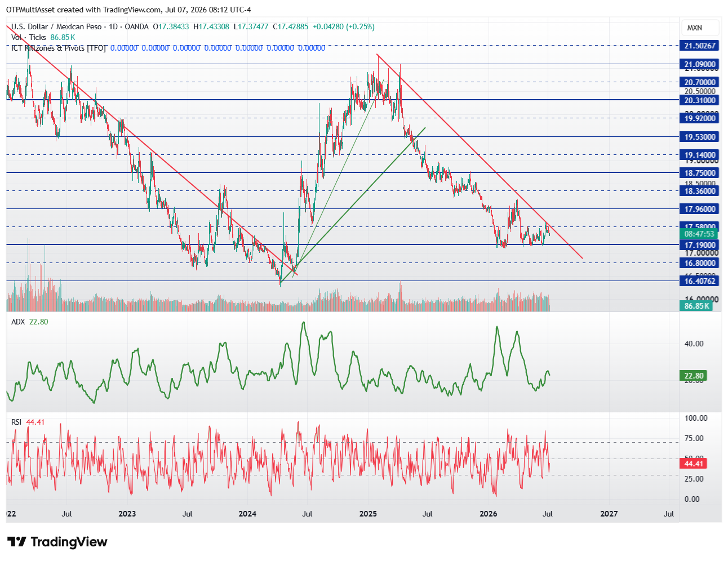Click the 20.50000 price scale value
This screenshot has width=728, height=561.
700,91
